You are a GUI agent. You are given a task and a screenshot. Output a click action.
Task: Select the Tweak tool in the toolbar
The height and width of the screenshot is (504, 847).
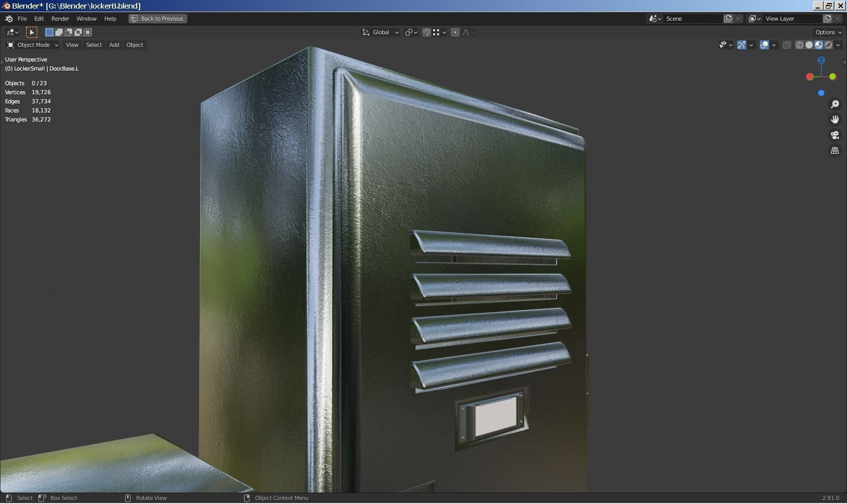click(32, 32)
